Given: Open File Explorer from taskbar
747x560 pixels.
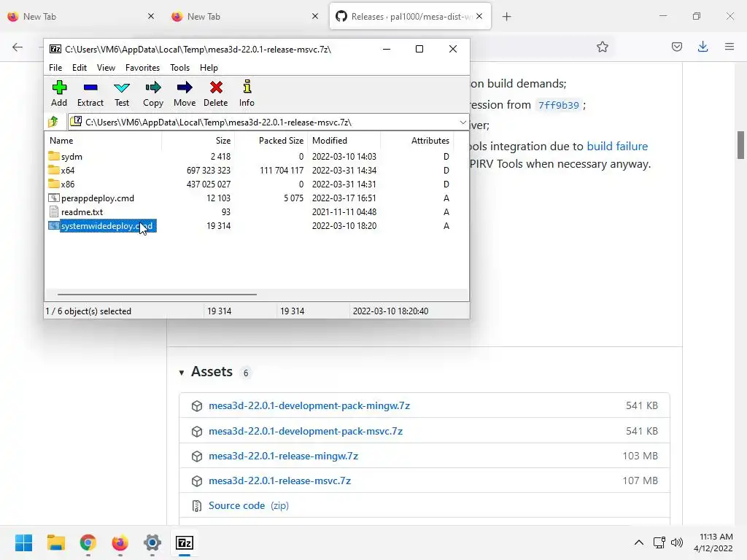Looking at the screenshot, I should [55, 542].
